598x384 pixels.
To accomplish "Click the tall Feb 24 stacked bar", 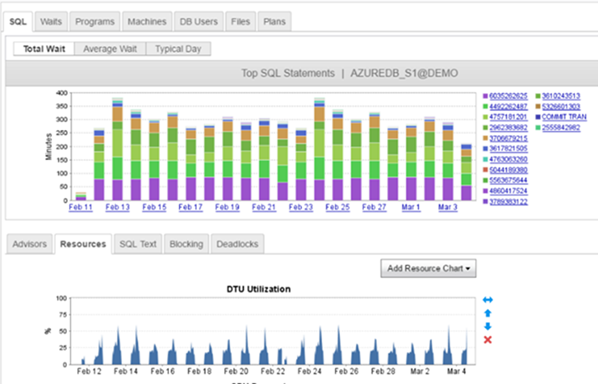I will 319,149.
